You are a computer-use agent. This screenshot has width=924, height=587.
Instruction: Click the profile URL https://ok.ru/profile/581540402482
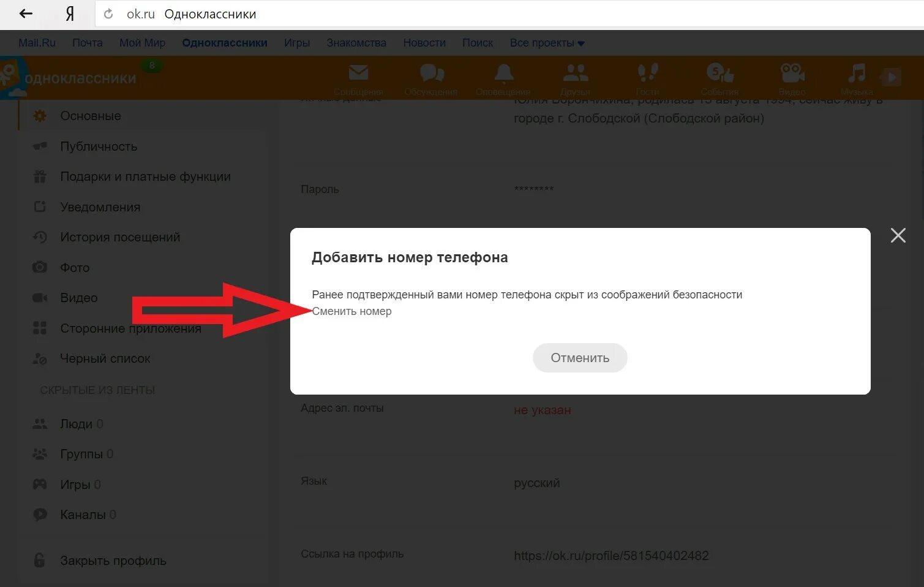(611, 556)
